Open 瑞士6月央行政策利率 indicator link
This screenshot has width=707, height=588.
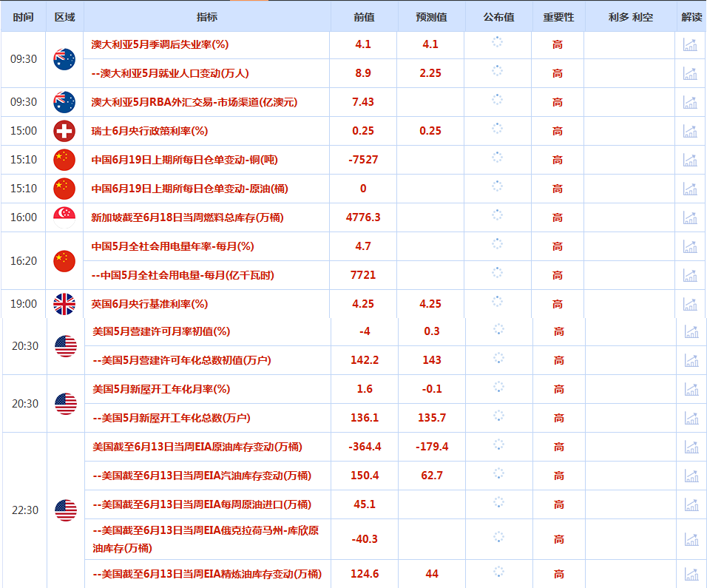(x=149, y=131)
